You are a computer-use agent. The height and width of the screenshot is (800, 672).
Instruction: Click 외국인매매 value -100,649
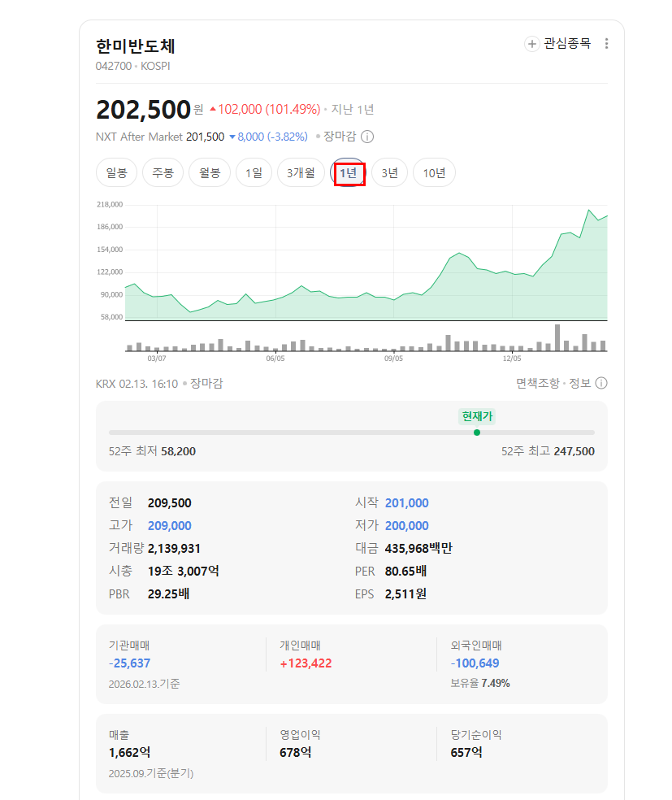(475, 663)
